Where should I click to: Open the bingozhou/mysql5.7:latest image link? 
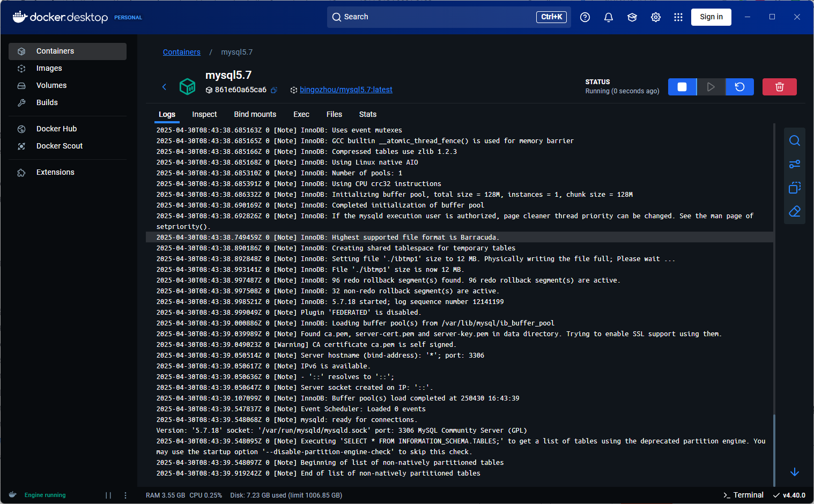click(x=346, y=90)
